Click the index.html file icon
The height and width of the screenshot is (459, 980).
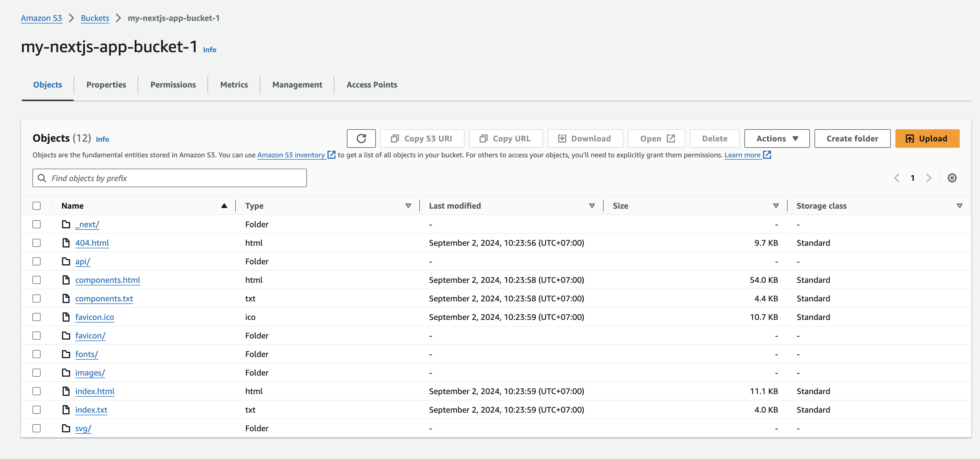(x=66, y=391)
